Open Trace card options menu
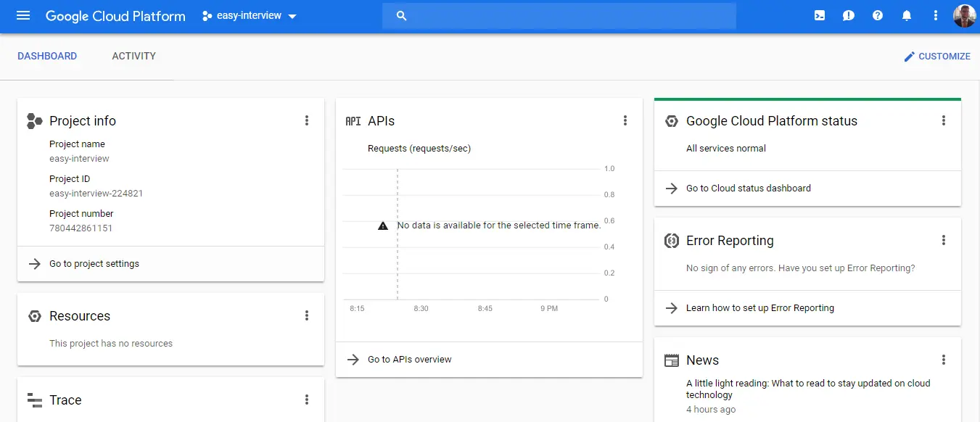The image size is (980, 422). [307, 400]
